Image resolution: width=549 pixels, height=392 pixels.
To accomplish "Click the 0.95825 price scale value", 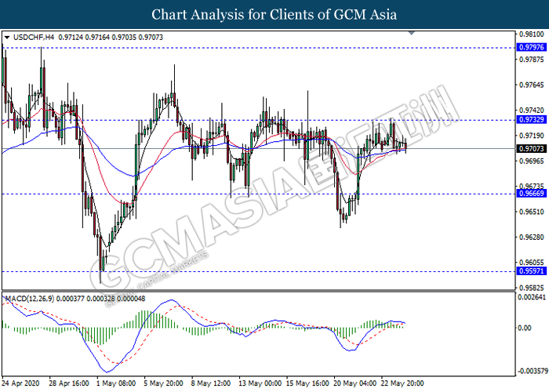I will [532, 288].
